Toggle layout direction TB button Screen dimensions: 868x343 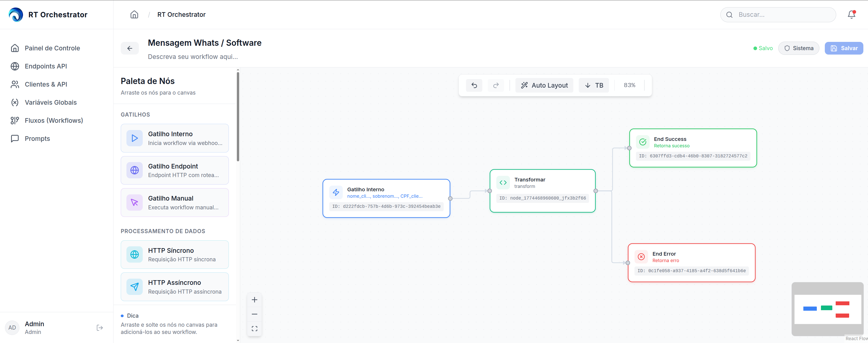[594, 85]
